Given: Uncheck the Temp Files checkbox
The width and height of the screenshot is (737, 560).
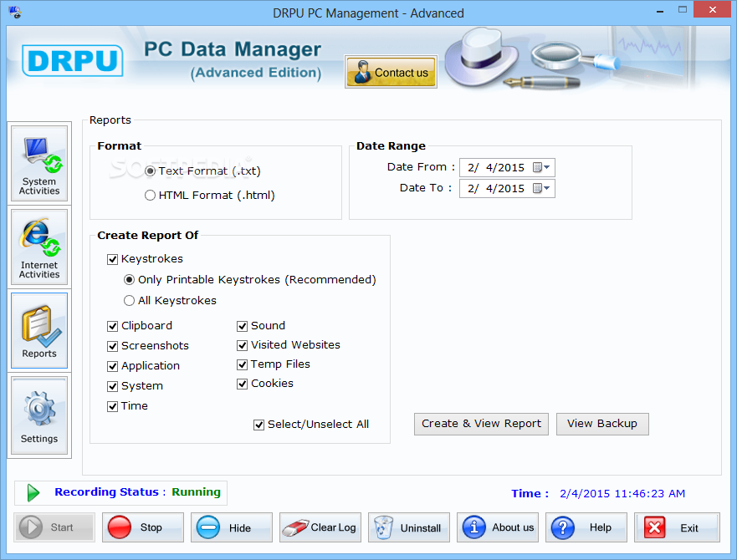Looking at the screenshot, I should 242,364.
